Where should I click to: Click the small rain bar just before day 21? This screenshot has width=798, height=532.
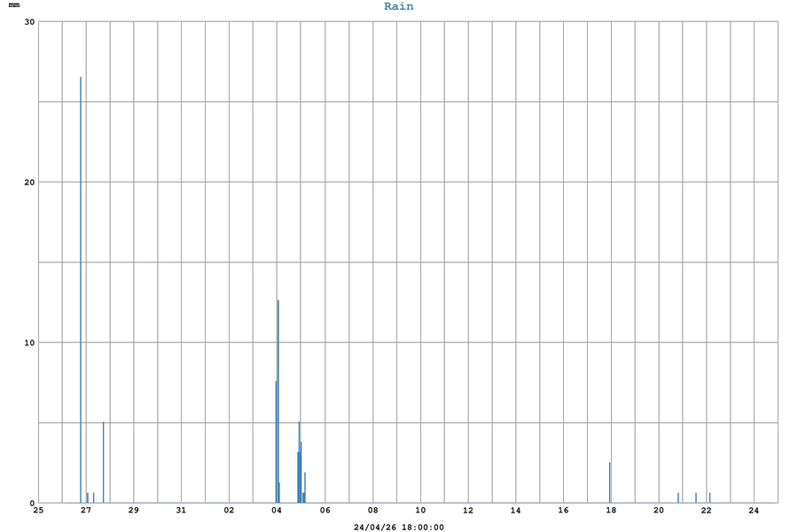click(678, 497)
